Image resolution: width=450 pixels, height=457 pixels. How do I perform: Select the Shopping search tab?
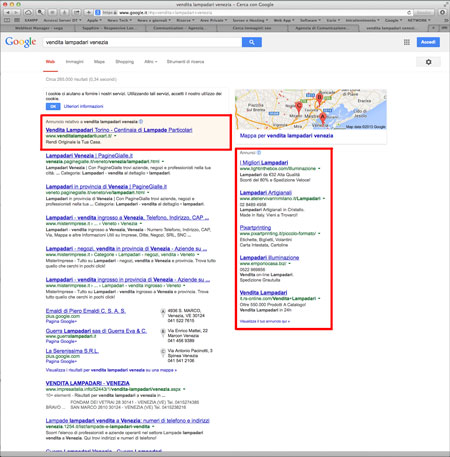click(125, 62)
